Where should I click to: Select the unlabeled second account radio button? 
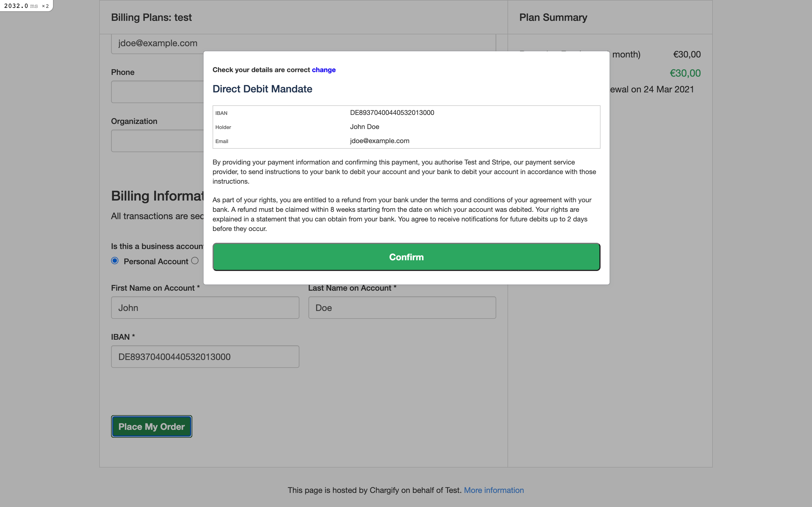(195, 261)
